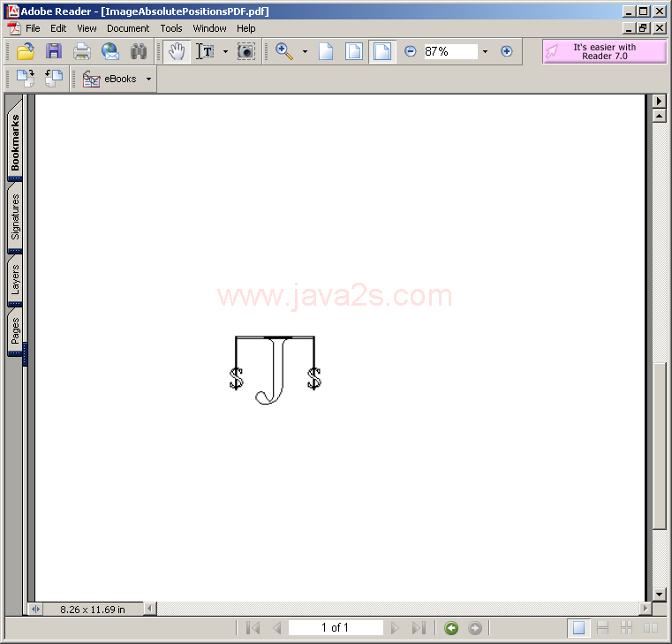Open the Document menu
Viewport: 672px width, 644px height.
pos(128,28)
